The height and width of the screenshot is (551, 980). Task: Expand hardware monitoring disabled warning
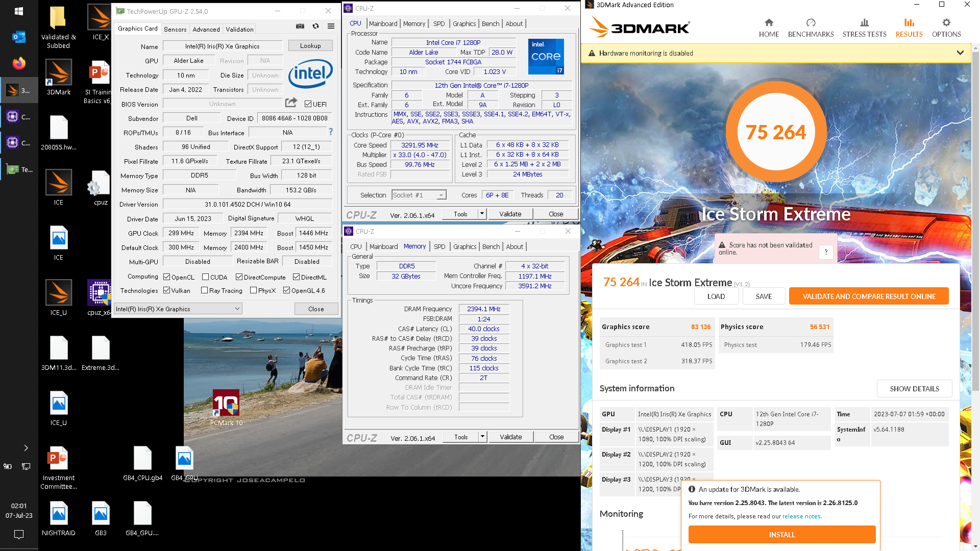click(960, 53)
